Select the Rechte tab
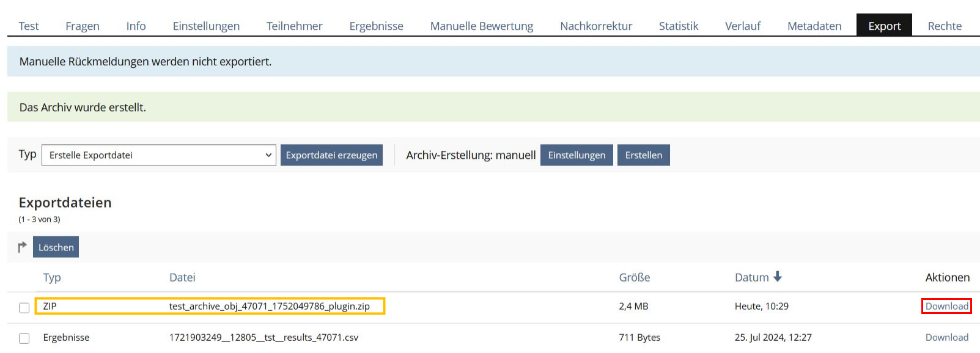The image size is (980, 353). (945, 26)
